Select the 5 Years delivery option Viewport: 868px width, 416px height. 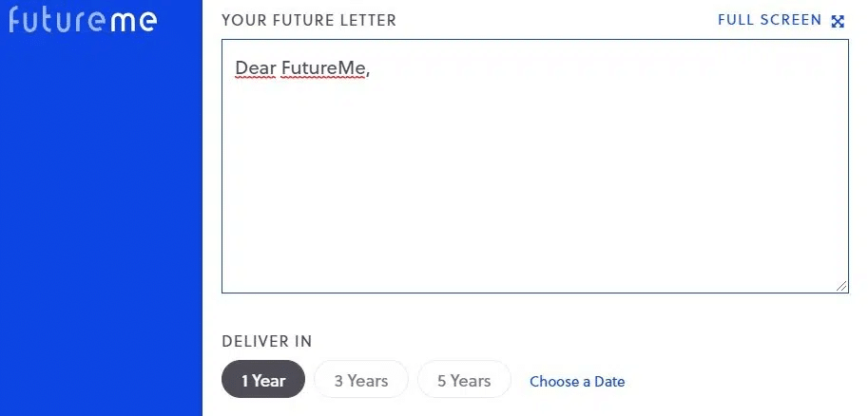(464, 381)
